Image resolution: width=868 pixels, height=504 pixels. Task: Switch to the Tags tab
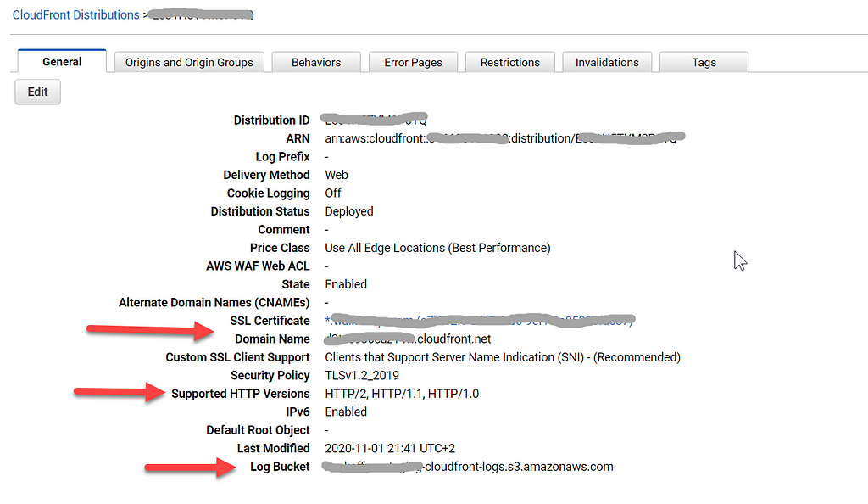click(x=704, y=63)
